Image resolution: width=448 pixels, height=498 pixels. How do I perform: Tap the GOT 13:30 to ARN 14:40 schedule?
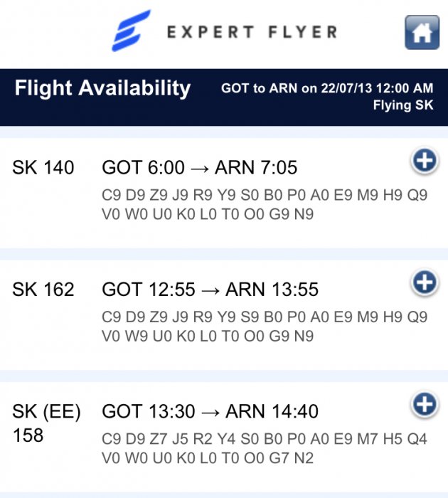[x=210, y=411]
